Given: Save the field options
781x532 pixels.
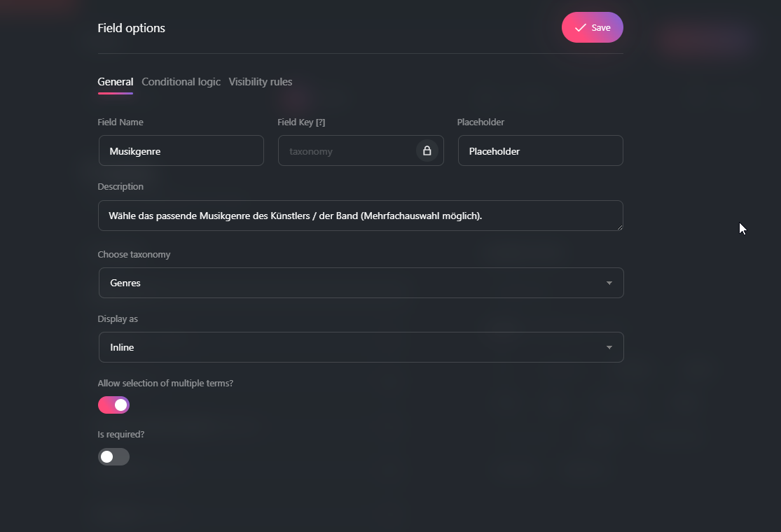Looking at the screenshot, I should [x=593, y=27].
